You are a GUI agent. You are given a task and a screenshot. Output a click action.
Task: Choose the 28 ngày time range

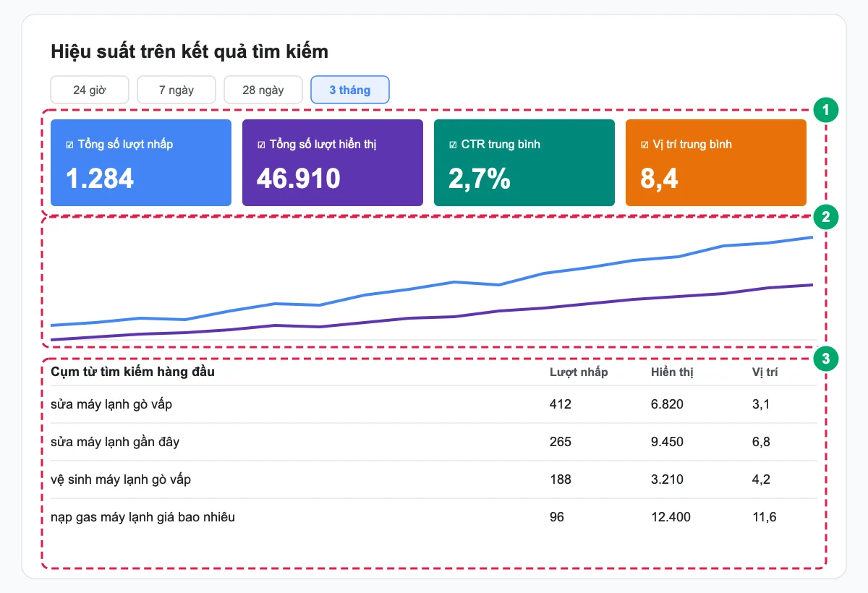tap(263, 90)
